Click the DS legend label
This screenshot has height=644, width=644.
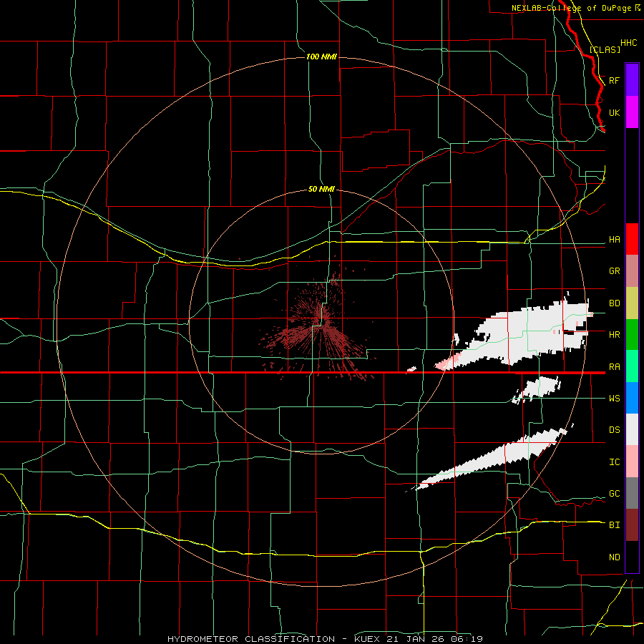tap(614, 430)
